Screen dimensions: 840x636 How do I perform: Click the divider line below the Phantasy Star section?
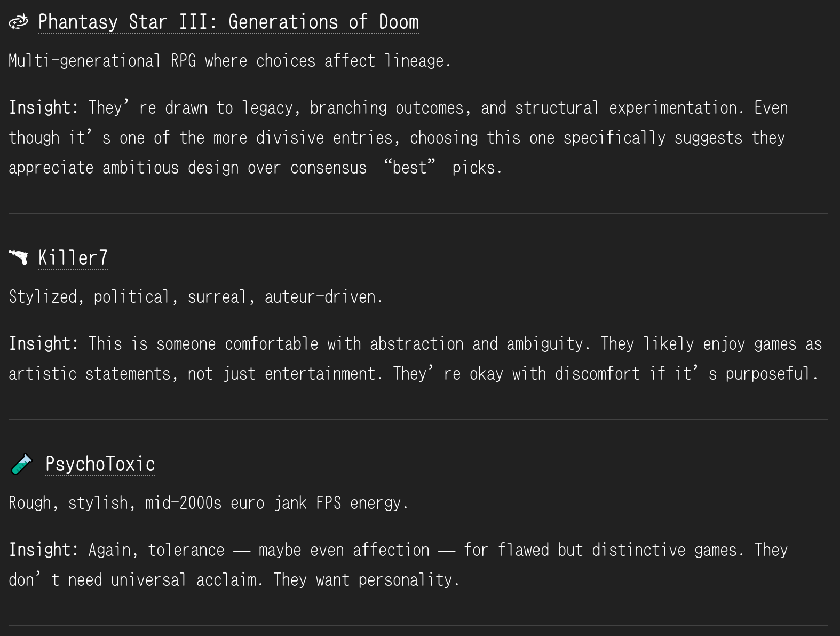(x=418, y=213)
